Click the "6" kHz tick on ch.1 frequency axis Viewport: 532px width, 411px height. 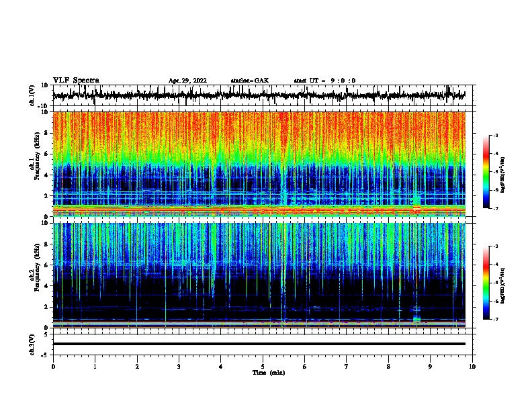point(46,154)
